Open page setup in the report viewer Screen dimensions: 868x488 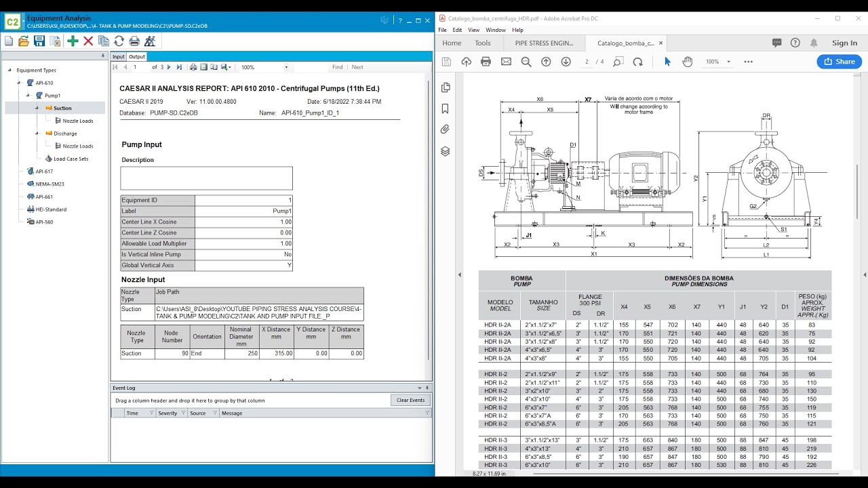pyautogui.click(x=214, y=67)
